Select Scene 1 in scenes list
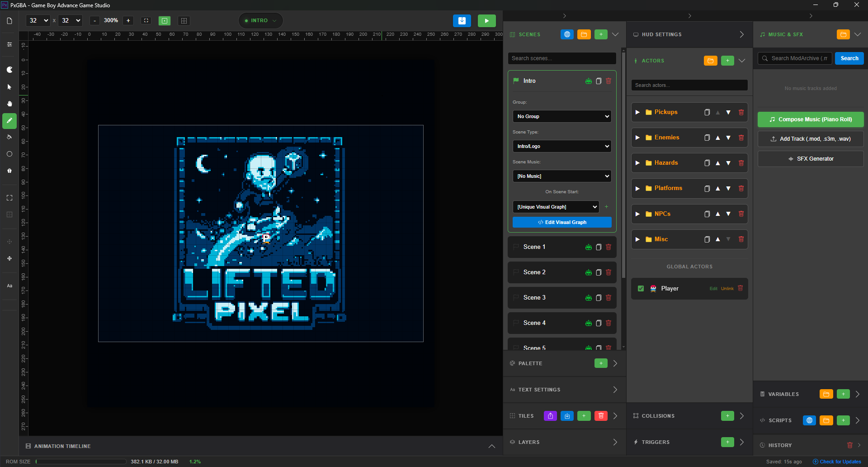The width and height of the screenshot is (868, 467). (x=562, y=247)
